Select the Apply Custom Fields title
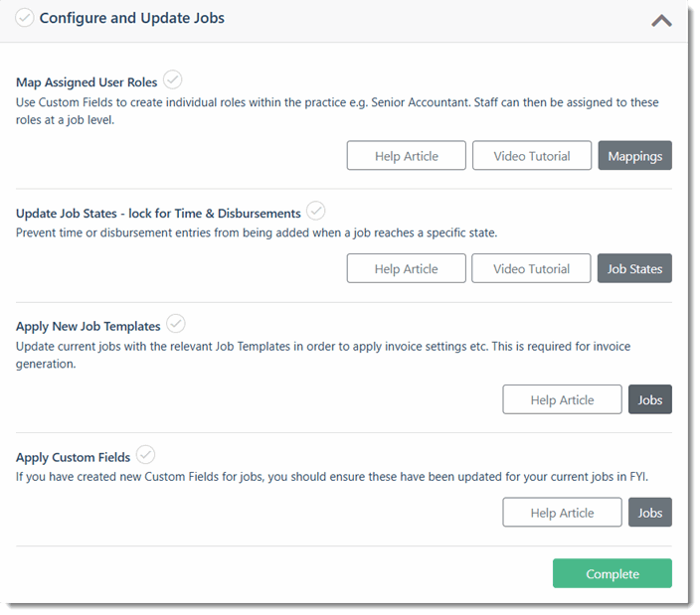The height and width of the screenshot is (615, 700). (x=74, y=458)
